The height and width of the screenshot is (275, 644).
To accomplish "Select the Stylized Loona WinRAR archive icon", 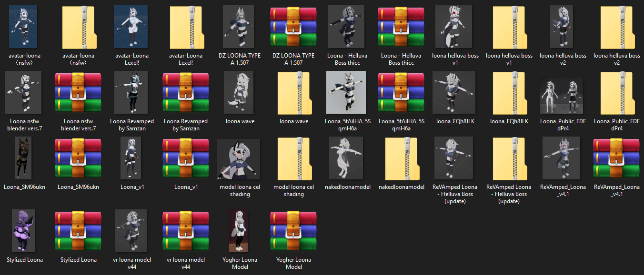I will pos(79,231).
